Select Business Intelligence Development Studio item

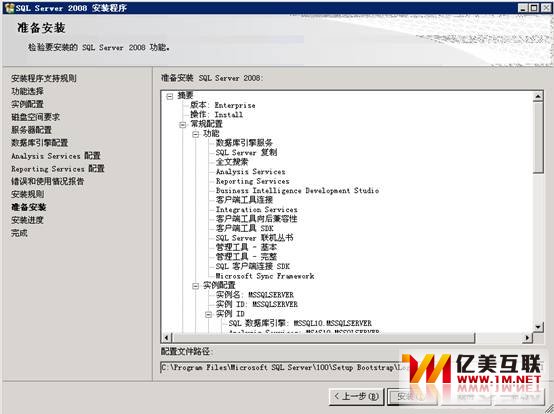tap(297, 191)
